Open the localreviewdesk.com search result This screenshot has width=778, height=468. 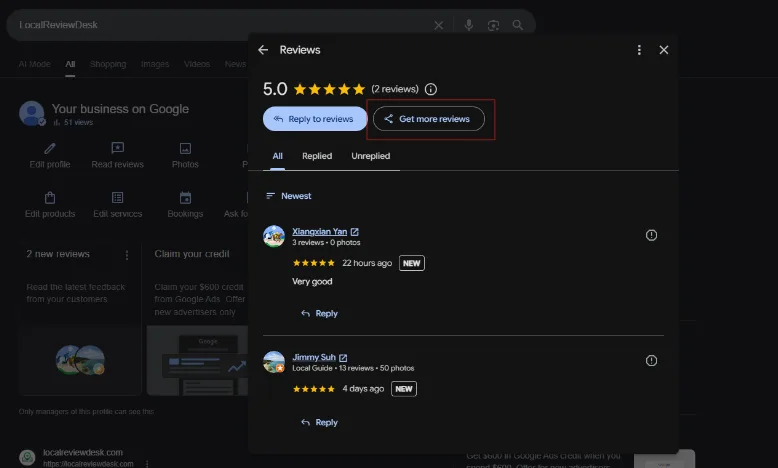pyautogui.click(x=82, y=453)
